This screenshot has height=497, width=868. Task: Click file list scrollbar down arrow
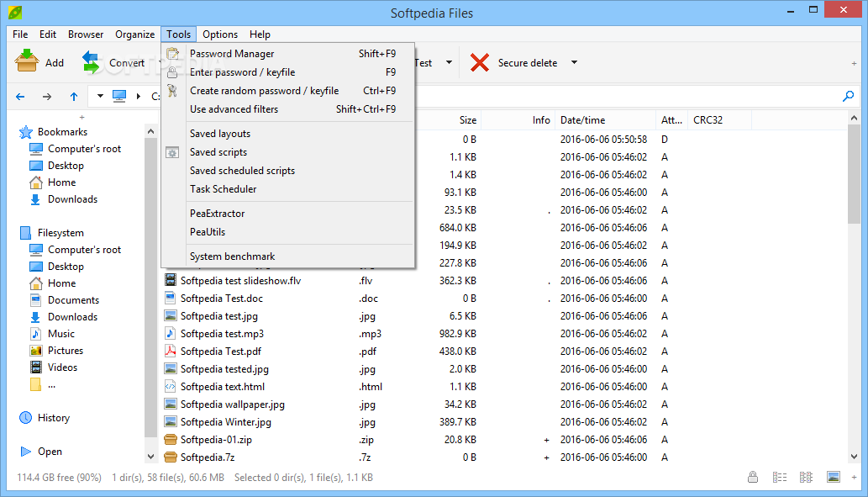coord(854,457)
